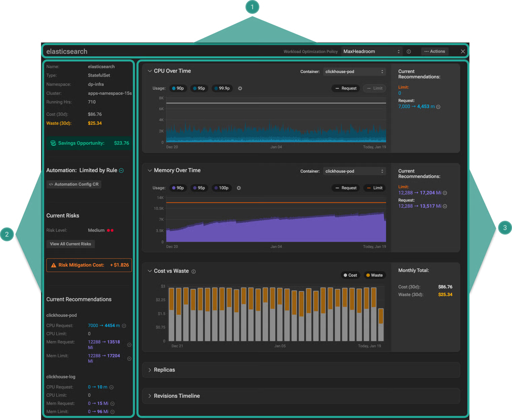Open the Automation Config CR
Image resolution: width=512 pixels, height=420 pixels.
click(74, 184)
